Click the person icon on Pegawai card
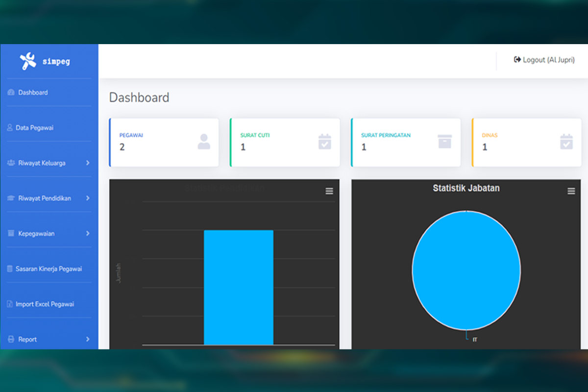This screenshot has width=588, height=392. 204,142
